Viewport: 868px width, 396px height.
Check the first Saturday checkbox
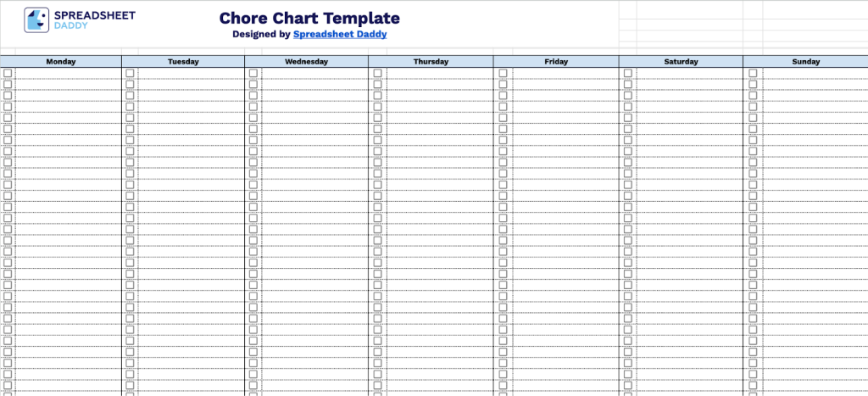[x=628, y=73]
